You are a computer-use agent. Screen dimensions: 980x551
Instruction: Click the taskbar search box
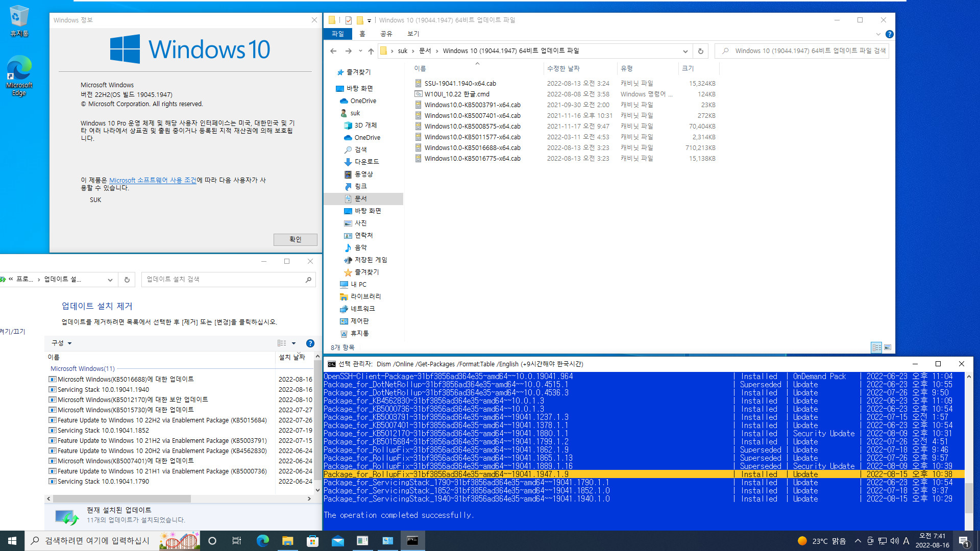click(113, 541)
